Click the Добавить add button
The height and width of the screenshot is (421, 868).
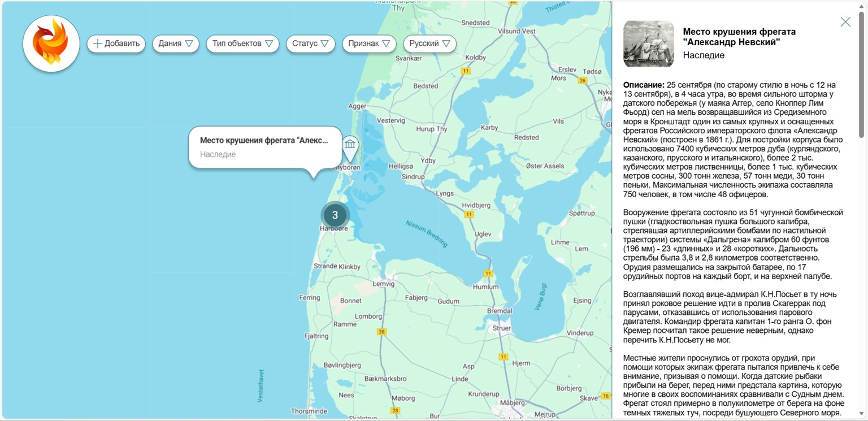(x=116, y=44)
